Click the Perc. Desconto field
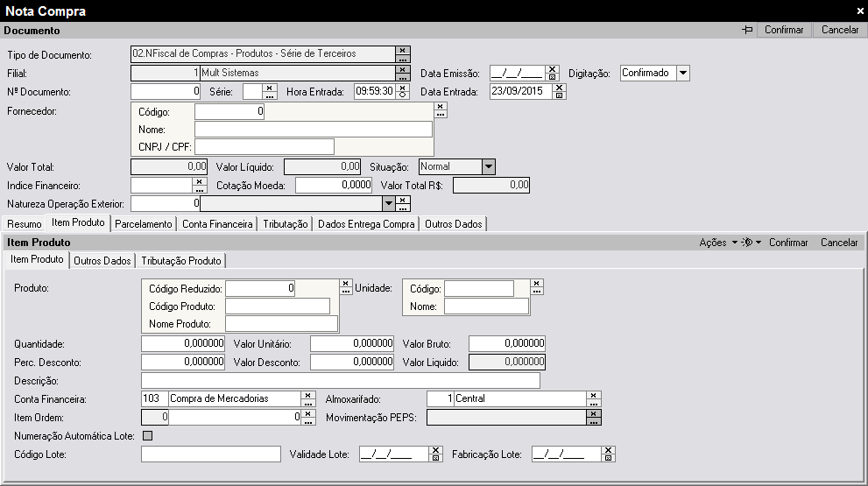 [183, 362]
